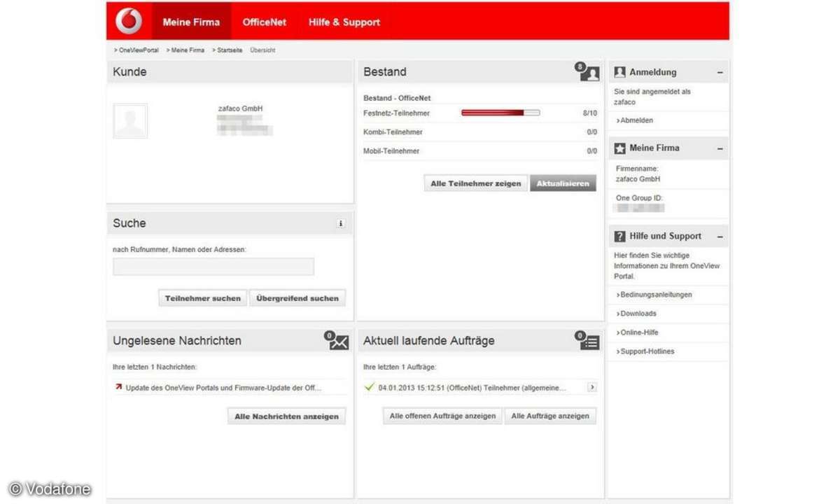Open the Bestand subscriber count icon
The width and height of the screenshot is (840, 504).
tap(588, 72)
